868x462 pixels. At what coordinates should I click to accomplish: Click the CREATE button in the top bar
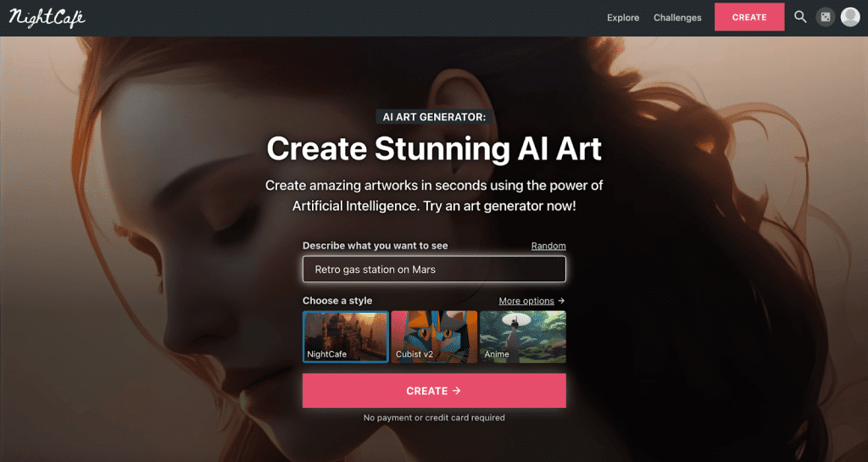point(749,17)
